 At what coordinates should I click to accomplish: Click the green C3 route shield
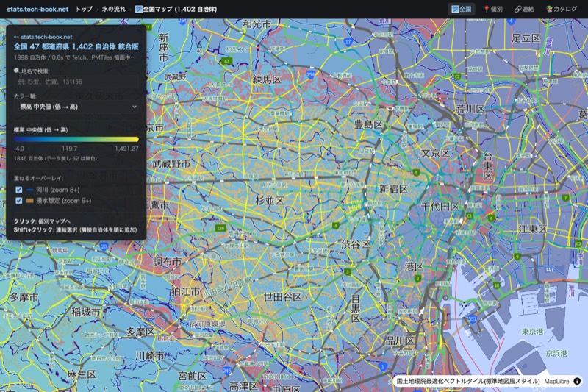[226, 61]
